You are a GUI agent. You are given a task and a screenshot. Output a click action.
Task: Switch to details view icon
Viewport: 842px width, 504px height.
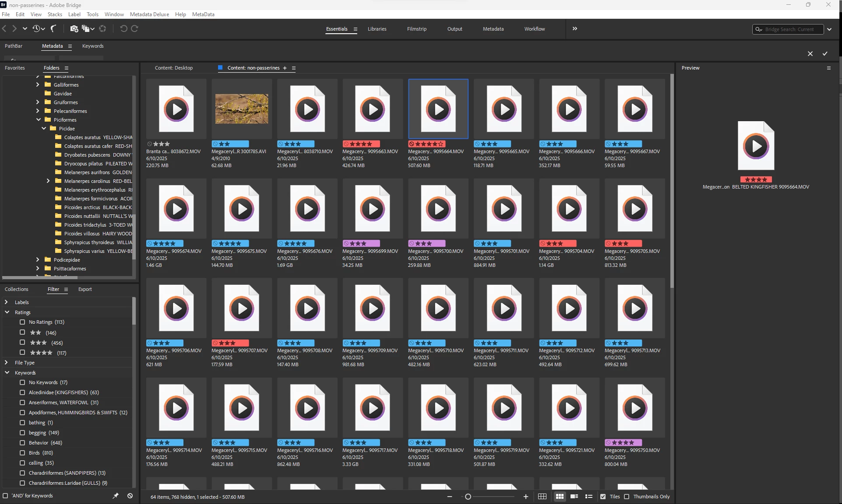pyautogui.click(x=574, y=497)
